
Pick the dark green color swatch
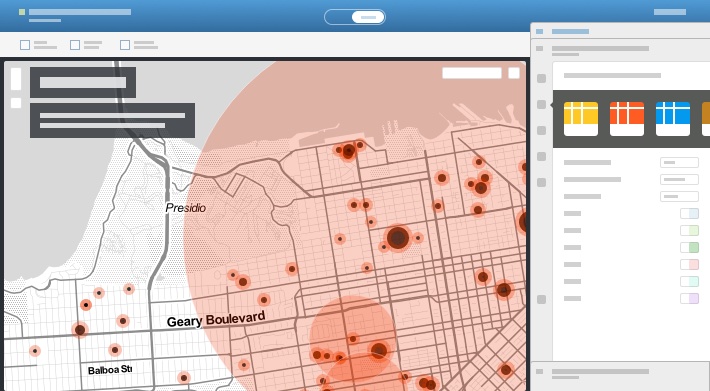pos(689,248)
